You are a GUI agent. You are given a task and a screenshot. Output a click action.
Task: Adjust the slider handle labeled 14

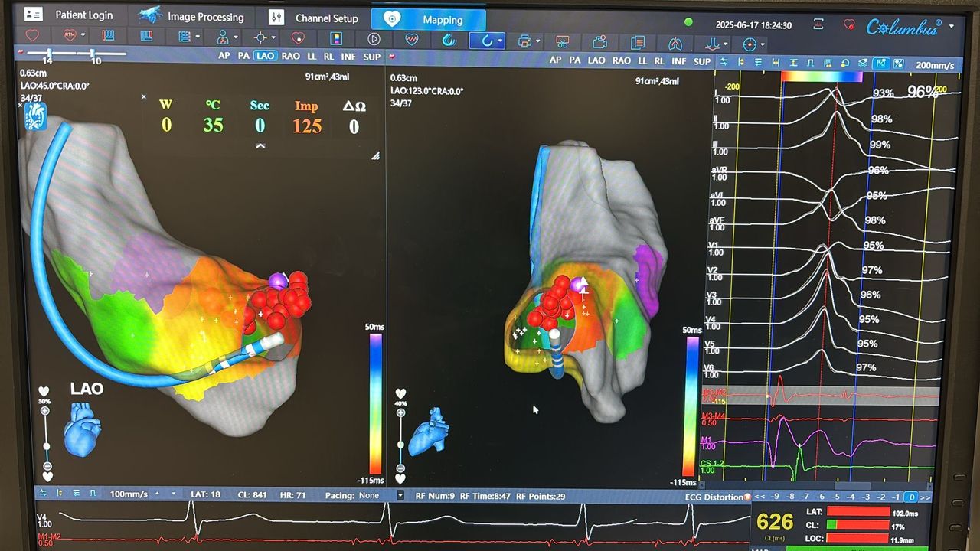[x=48, y=54]
